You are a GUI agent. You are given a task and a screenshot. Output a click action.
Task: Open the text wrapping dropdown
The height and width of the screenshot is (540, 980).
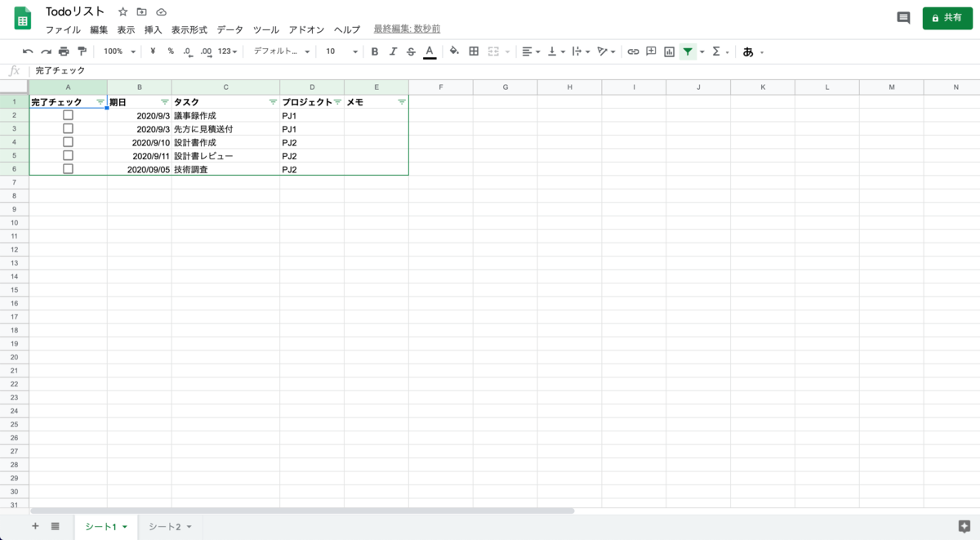[x=581, y=51]
